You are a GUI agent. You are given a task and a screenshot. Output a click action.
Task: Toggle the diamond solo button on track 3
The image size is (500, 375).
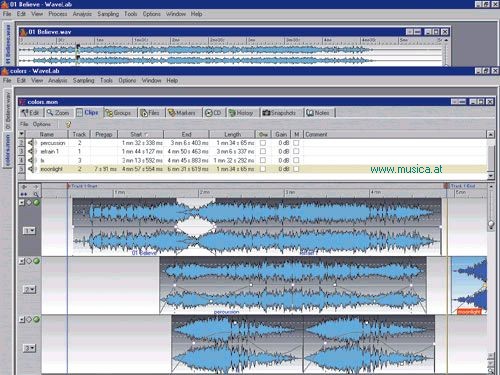[x=29, y=320]
